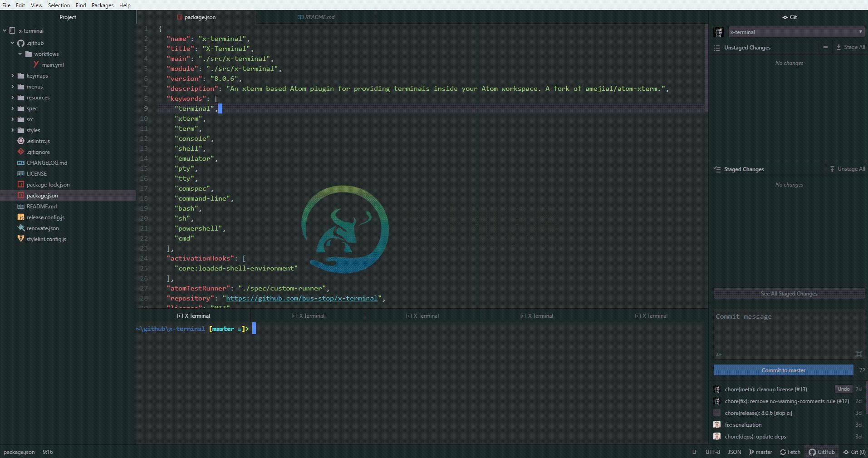Click the UTF-8 encoding indicator
This screenshot has width=868, height=458.
712,452
